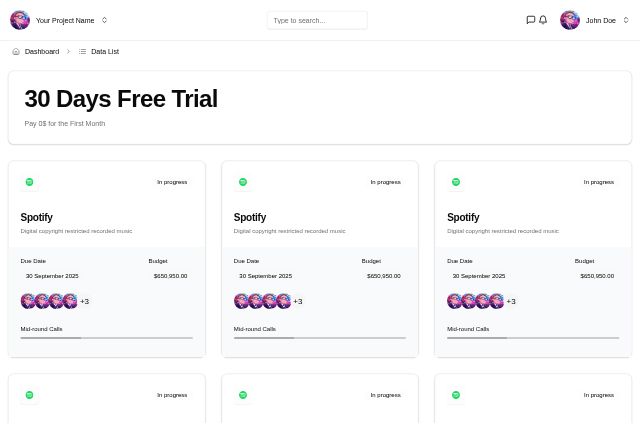Image resolution: width=640 pixels, height=424 pixels.
Task: Focus the search input field
Action: tap(317, 20)
